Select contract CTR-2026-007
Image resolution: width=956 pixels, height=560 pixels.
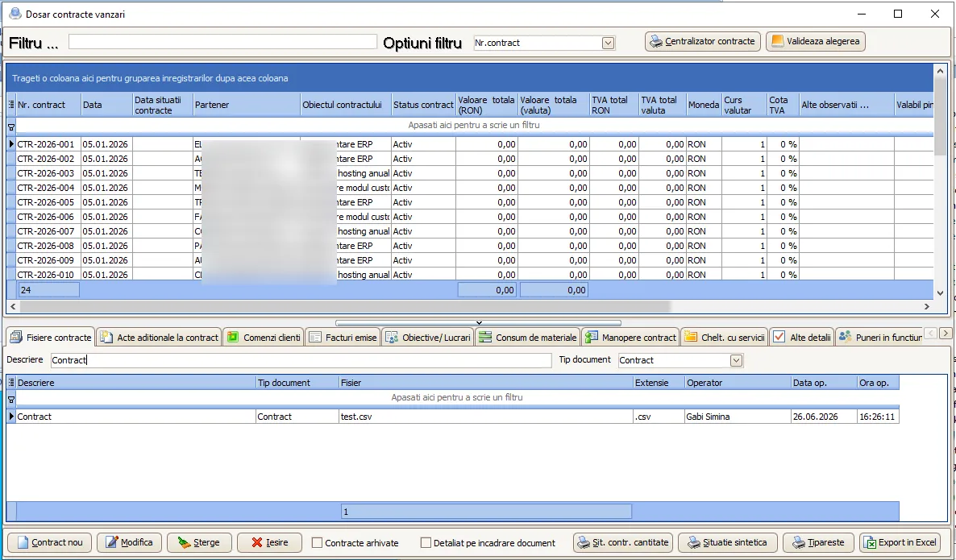point(46,231)
